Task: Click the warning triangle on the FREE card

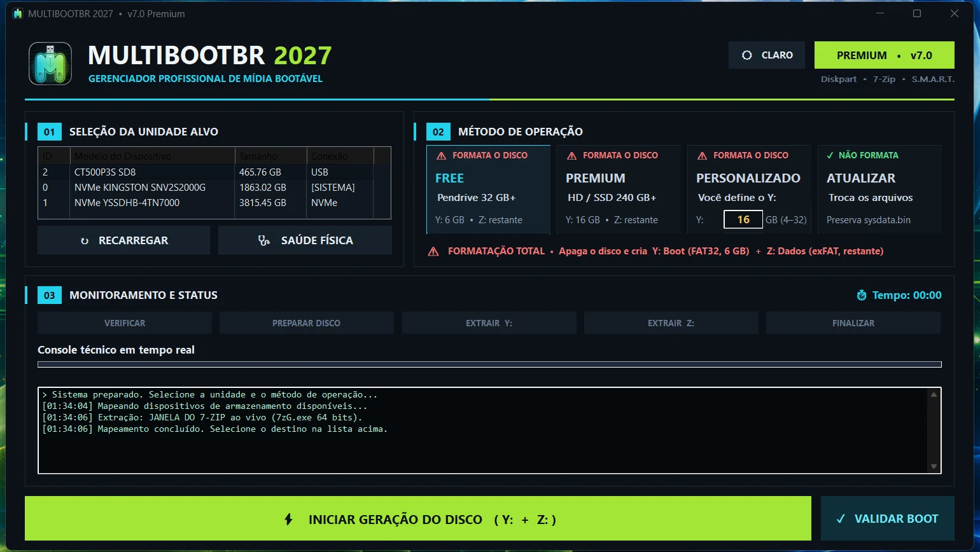Action: coord(441,156)
